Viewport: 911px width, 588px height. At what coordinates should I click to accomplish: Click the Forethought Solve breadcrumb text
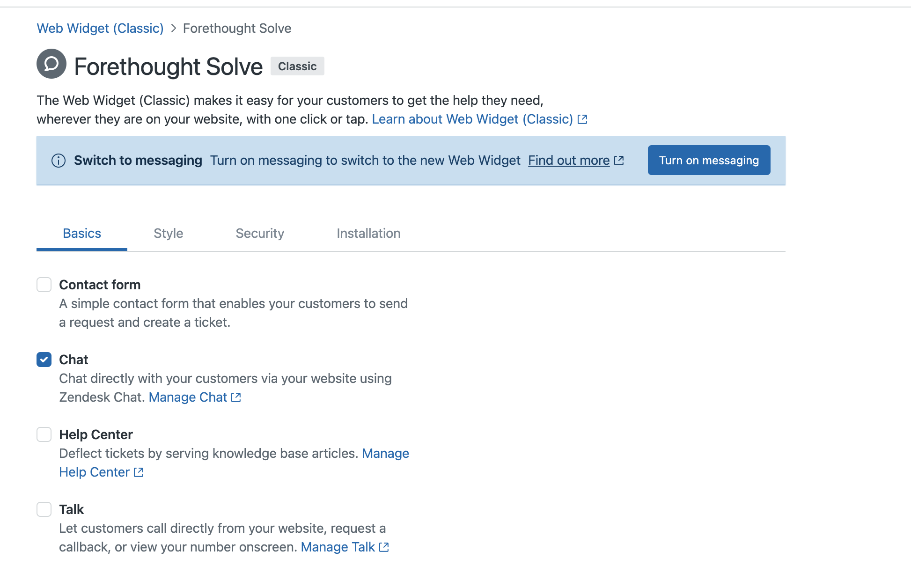tap(237, 29)
